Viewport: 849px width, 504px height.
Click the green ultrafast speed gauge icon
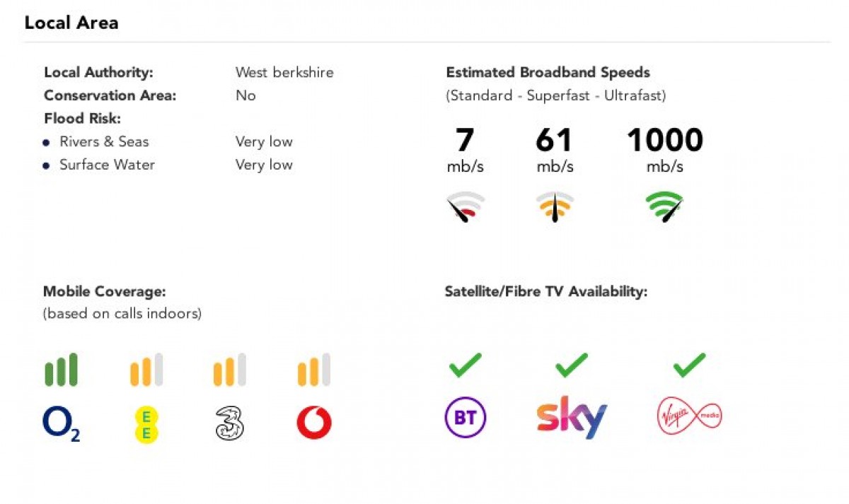click(x=664, y=206)
